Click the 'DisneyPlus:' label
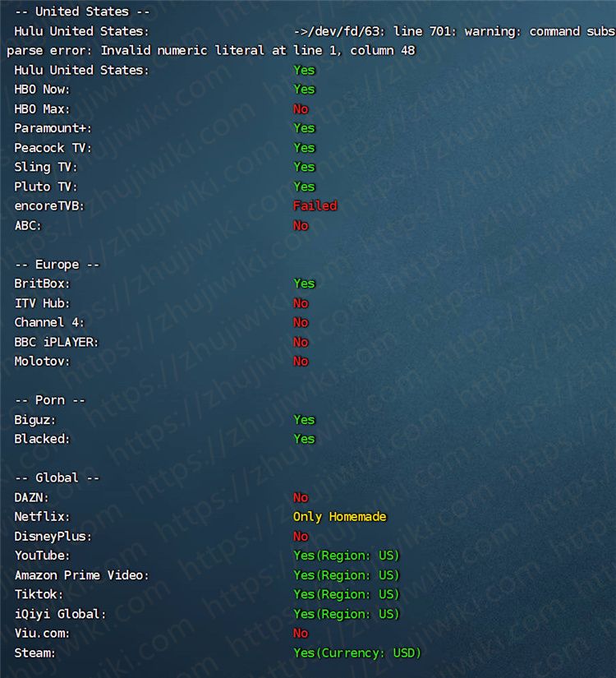616x678 pixels. tap(53, 536)
